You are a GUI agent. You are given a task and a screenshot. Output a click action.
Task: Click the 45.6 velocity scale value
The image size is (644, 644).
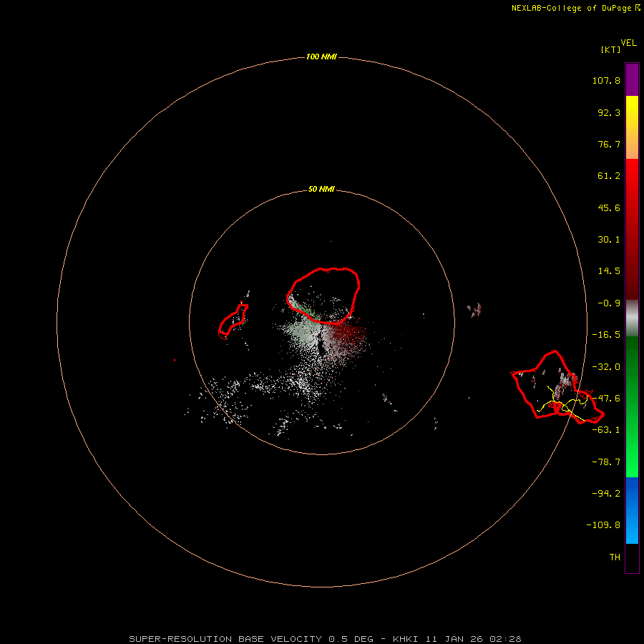point(609,208)
